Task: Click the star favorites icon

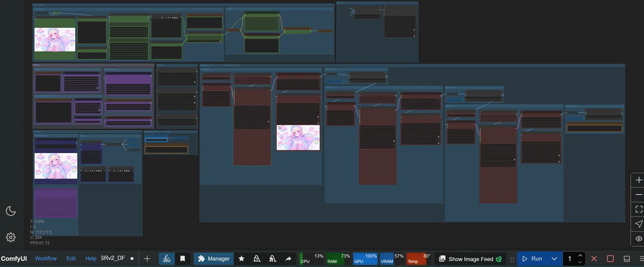Action: [241, 258]
